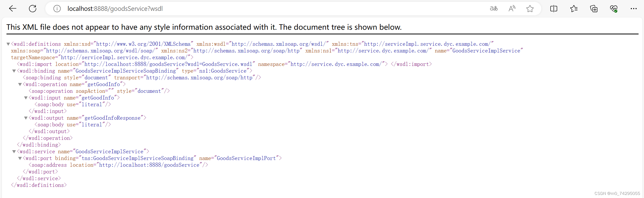Screen dimensions: 644x198
Task: Click the closing </wsdl:service> tag
Action: (x=39, y=178)
